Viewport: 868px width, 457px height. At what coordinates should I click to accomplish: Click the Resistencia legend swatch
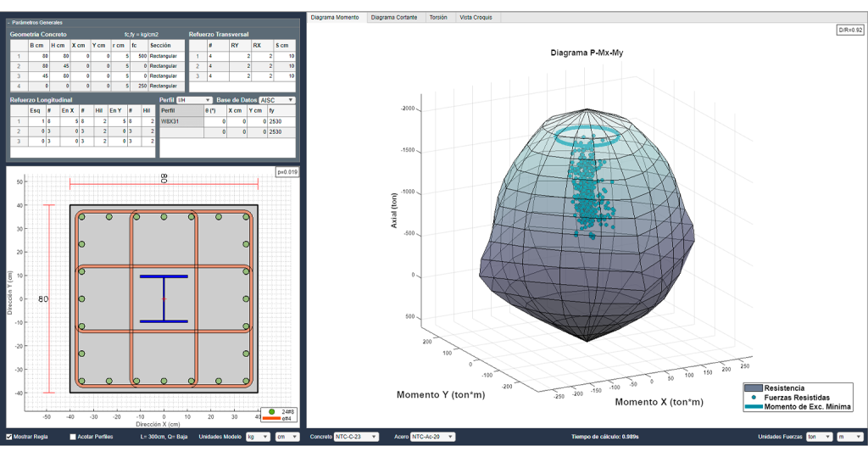pos(754,388)
